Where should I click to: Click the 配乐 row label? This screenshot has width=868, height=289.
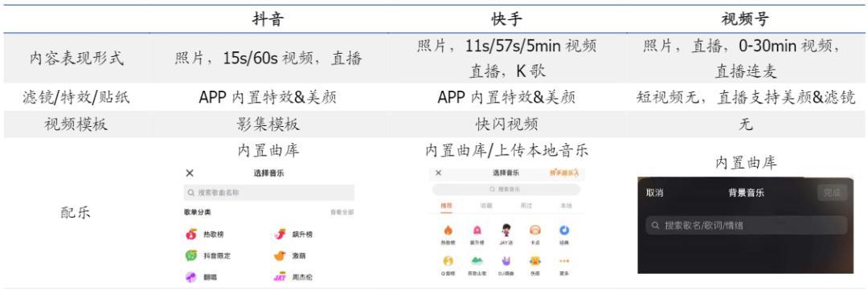(x=76, y=214)
